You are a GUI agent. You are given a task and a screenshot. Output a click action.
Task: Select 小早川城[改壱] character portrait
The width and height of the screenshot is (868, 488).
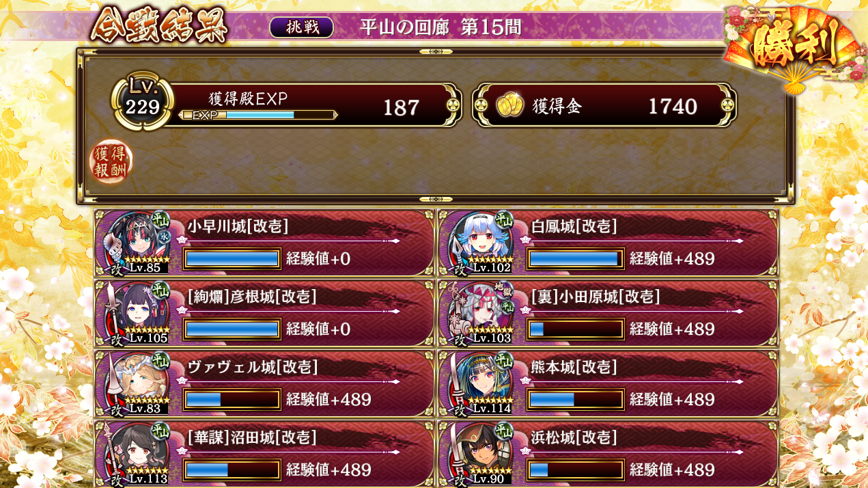click(136, 242)
